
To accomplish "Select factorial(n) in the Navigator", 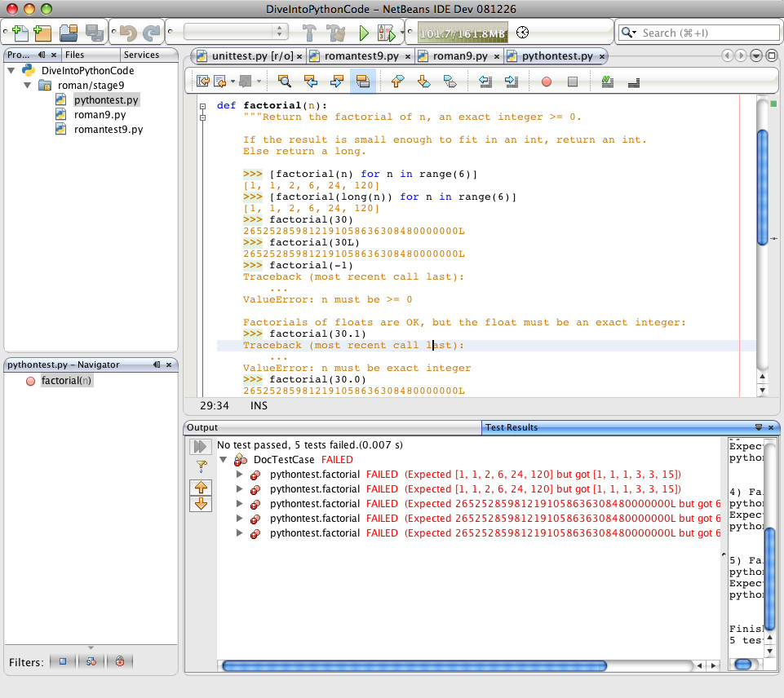I will coord(66,381).
